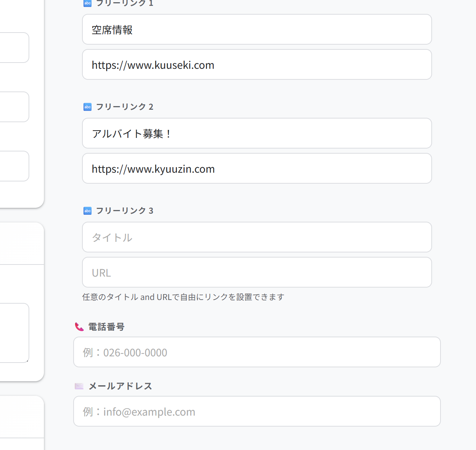
Task: Click the URL field with https://www.kuuseki.com
Action: (257, 64)
